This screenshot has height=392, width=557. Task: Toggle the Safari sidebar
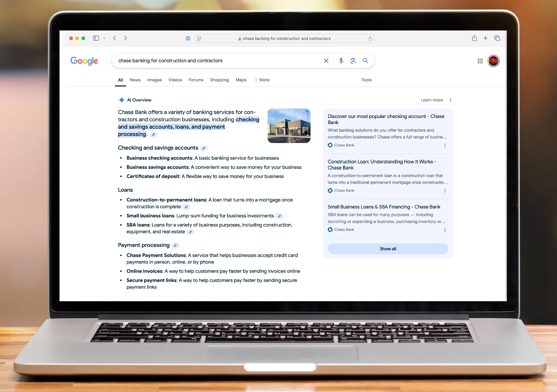pos(96,38)
